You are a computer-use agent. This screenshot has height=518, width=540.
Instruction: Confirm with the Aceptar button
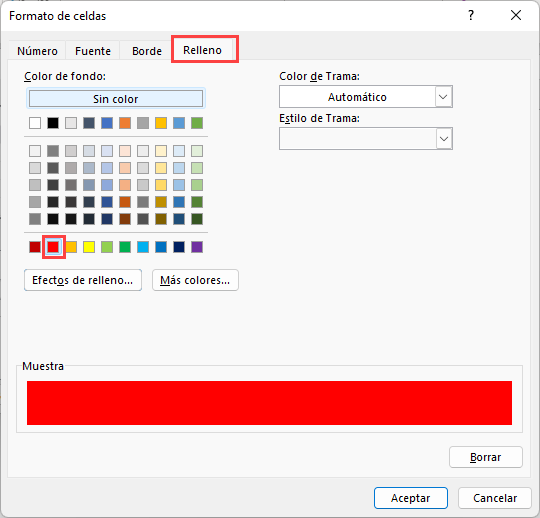pos(411,498)
